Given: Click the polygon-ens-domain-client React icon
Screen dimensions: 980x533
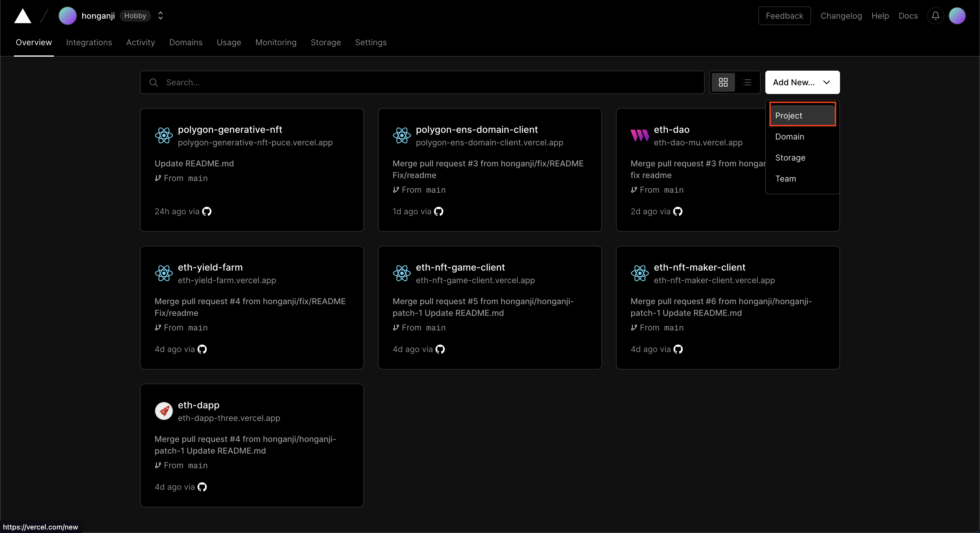Looking at the screenshot, I should pos(402,135).
